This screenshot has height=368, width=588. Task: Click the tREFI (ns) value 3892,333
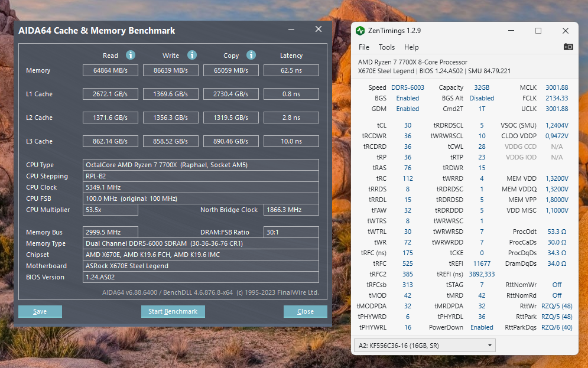point(482,274)
